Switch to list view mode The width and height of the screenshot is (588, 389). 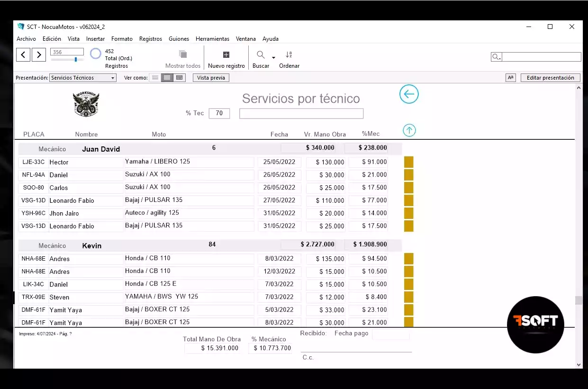click(x=167, y=78)
